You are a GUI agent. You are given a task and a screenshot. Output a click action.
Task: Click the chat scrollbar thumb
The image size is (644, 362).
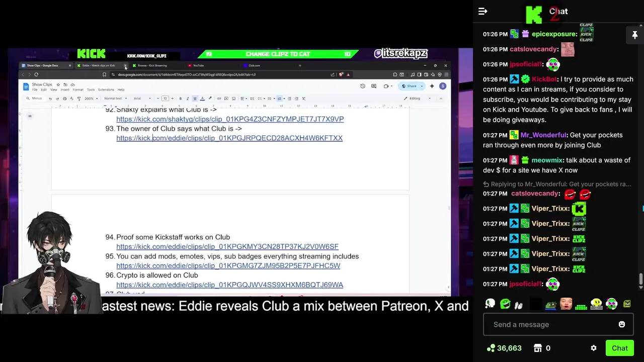(x=640, y=279)
